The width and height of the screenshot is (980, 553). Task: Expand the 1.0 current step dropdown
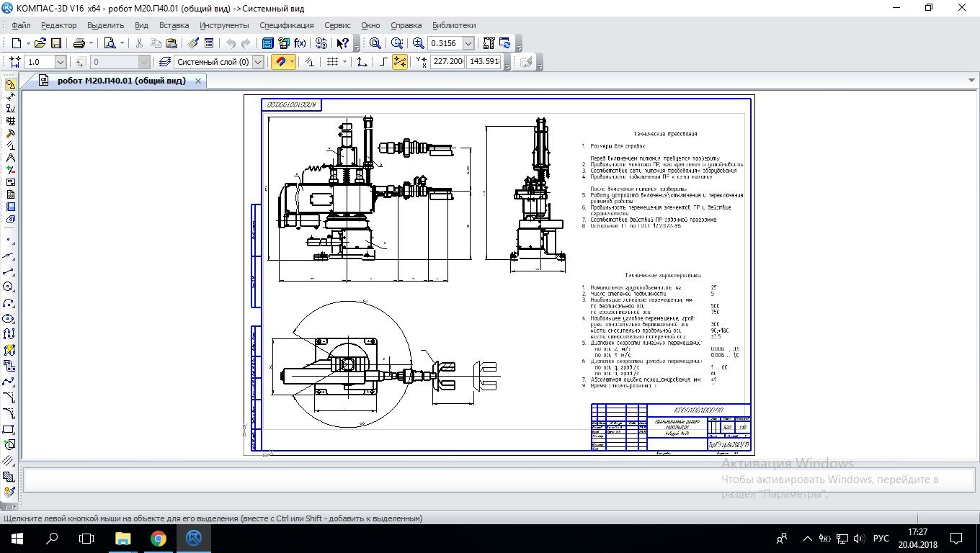(60, 62)
